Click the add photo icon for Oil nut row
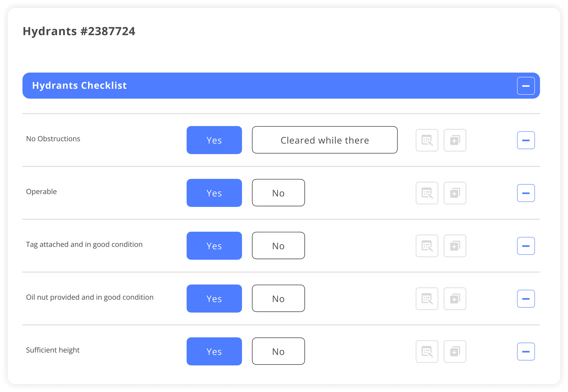The image size is (568, 392). [455, 298]
